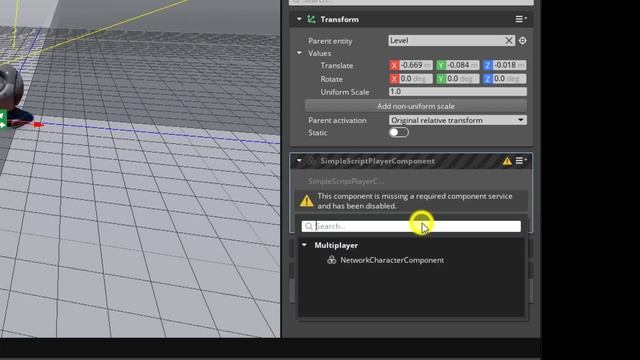Click the large warning triangle icon beside message
Viewport: 640px width, 360px height.
307,201
